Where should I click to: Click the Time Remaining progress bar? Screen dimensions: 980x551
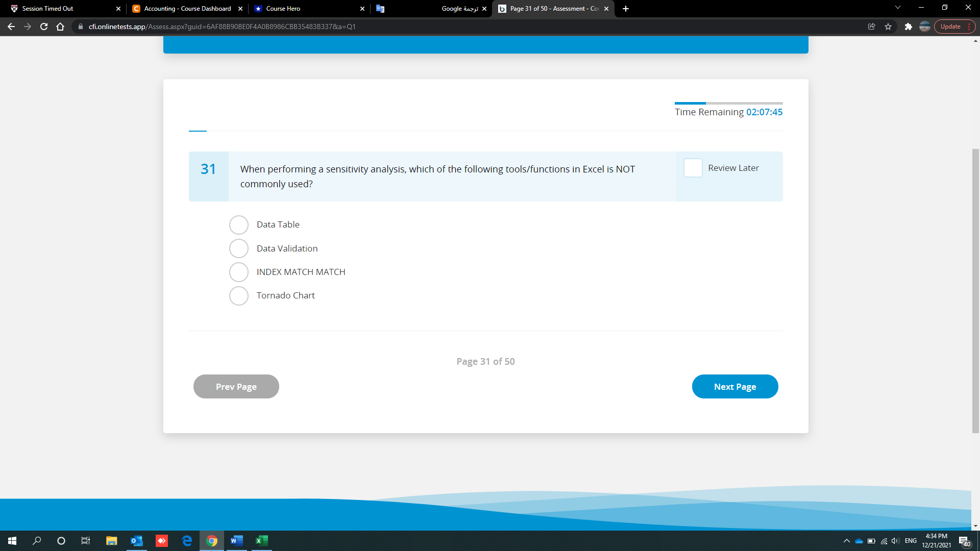point(728,103)
